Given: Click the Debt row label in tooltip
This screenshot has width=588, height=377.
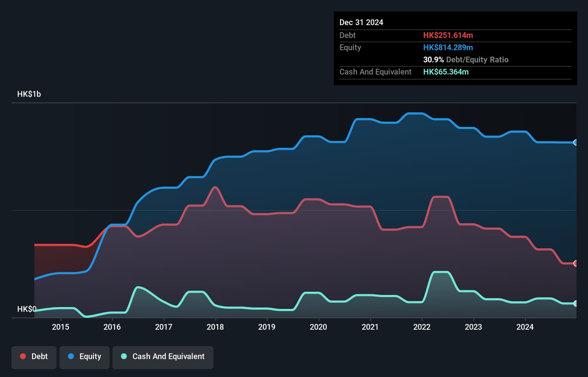Looking at the screenshot, I should pyautogui.click(x=347, y=35).
